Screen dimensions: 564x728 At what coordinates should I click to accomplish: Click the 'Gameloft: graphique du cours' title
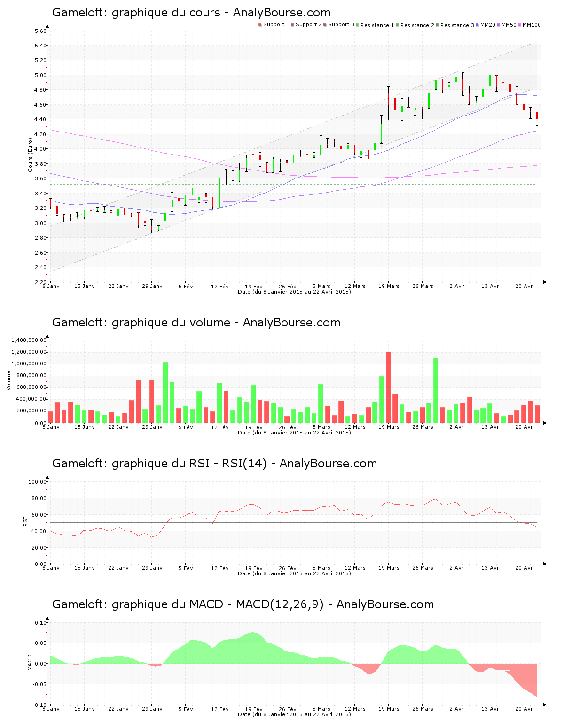pos(136,13)
